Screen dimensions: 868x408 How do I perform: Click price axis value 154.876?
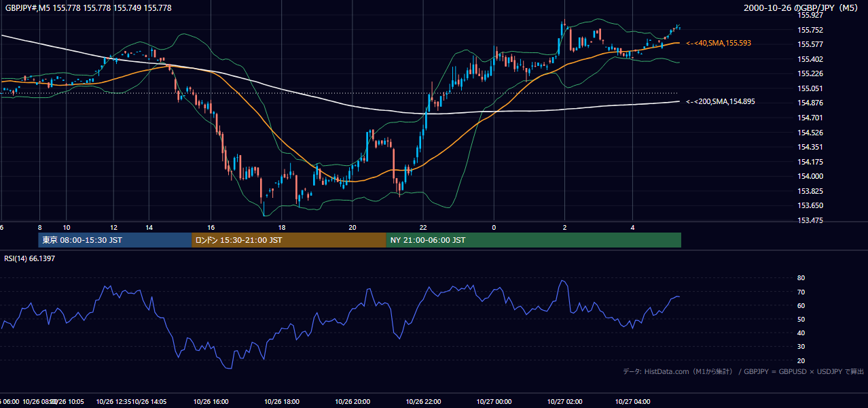point(810,103)
